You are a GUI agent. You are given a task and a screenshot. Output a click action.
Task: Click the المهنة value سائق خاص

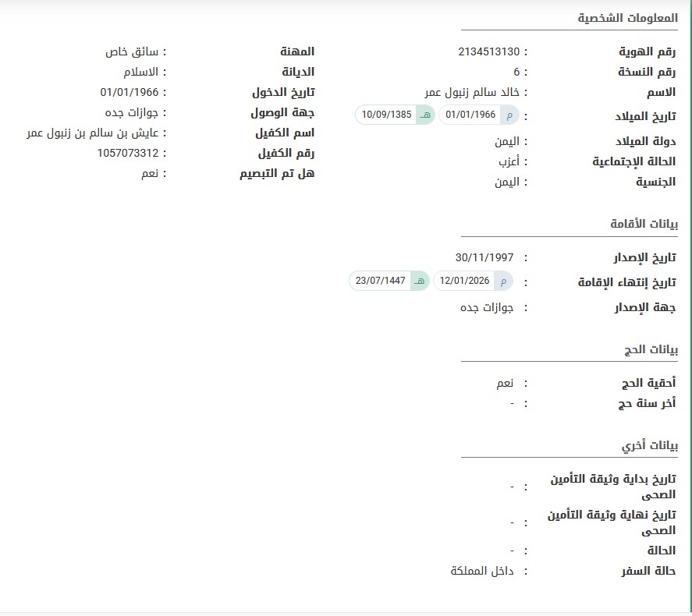pyautogui.click(x=132, y=51)
